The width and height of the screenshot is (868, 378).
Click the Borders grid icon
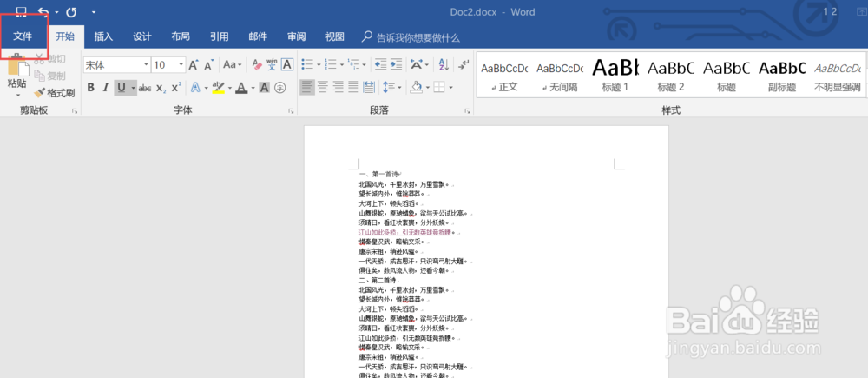(x=439, y=87)
